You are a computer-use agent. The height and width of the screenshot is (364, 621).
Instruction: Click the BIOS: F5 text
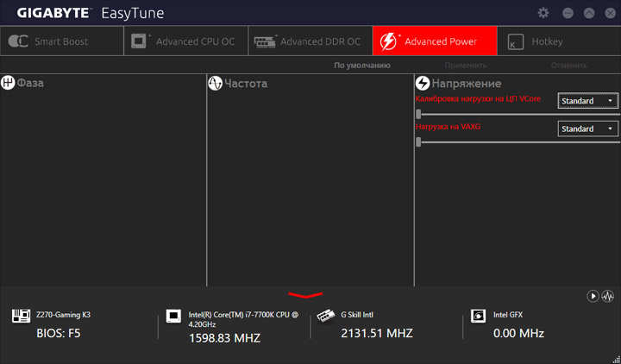coord(59,334)
